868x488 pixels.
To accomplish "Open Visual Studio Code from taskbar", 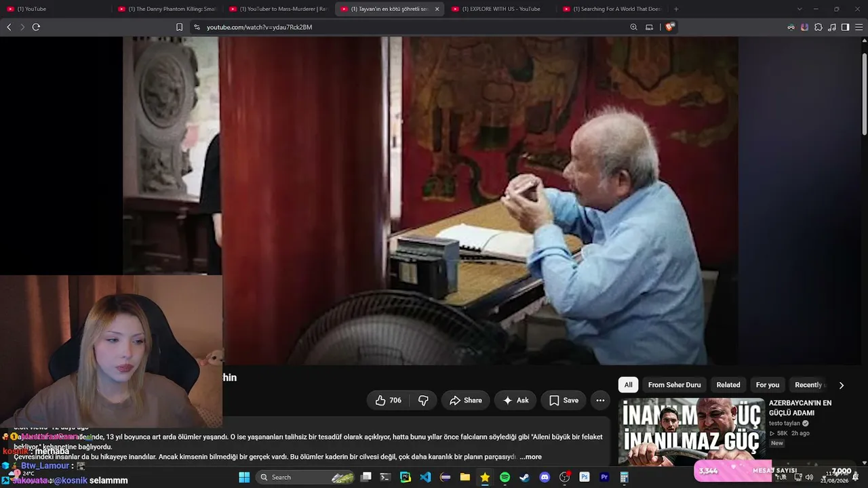I will pyautogui.click(x=425, y=477).
